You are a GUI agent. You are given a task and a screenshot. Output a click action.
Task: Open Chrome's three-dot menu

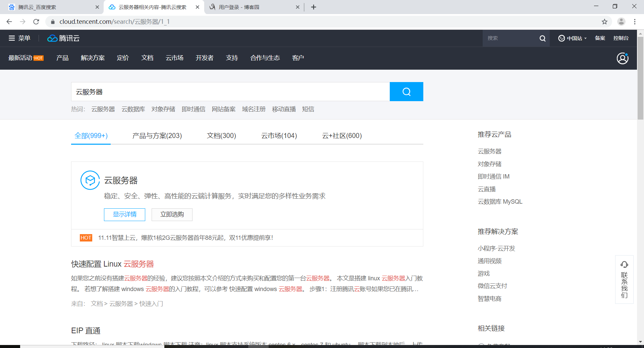pos(635,21)
